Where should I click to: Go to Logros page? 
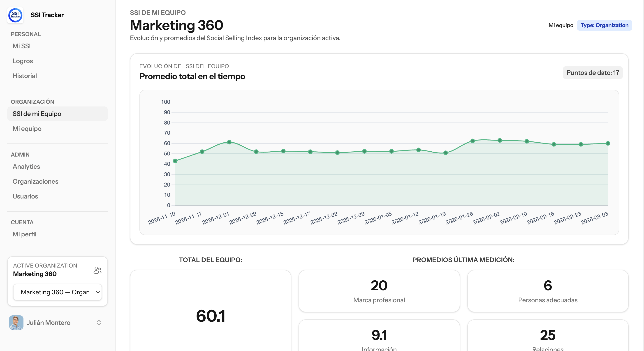pyautogui.click(x=23, y=61)
